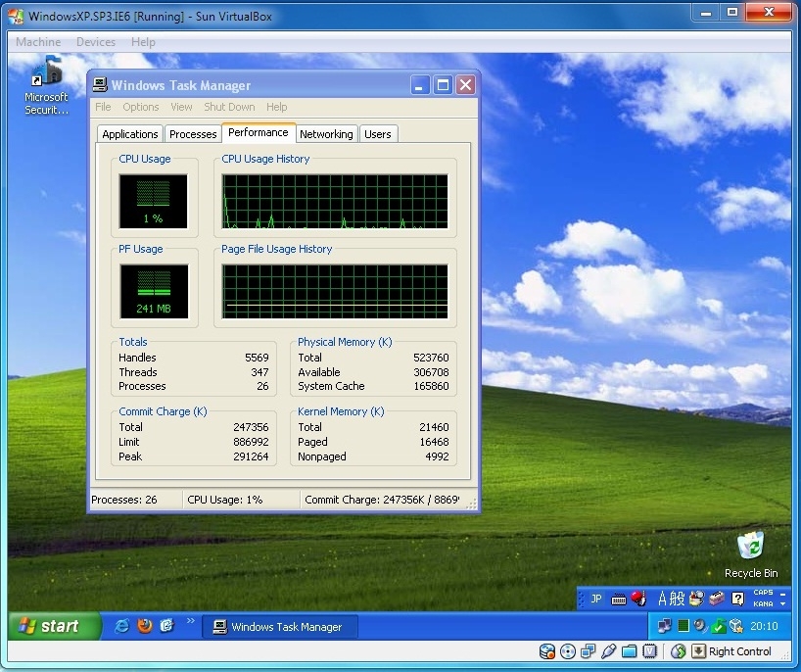
Task: Click the Kernel Memory Nonpaged value 4992
Action: (x=437, y=456)
